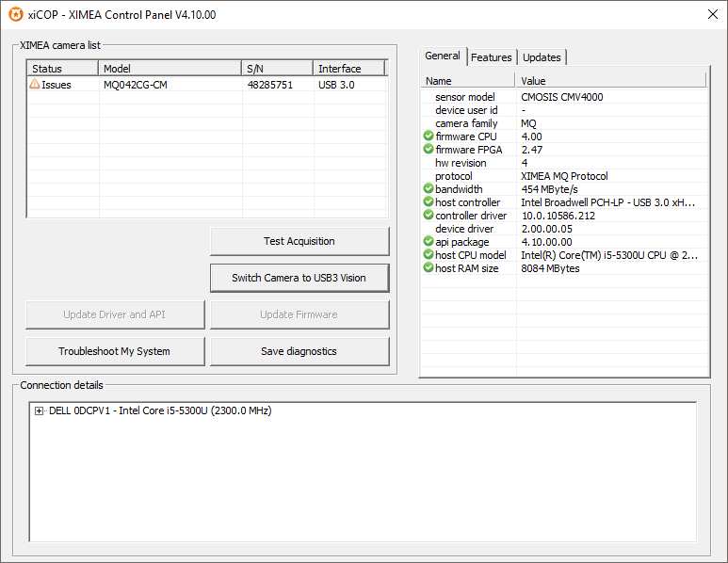Click the Interface column header
728x563 pixels.
349,69
